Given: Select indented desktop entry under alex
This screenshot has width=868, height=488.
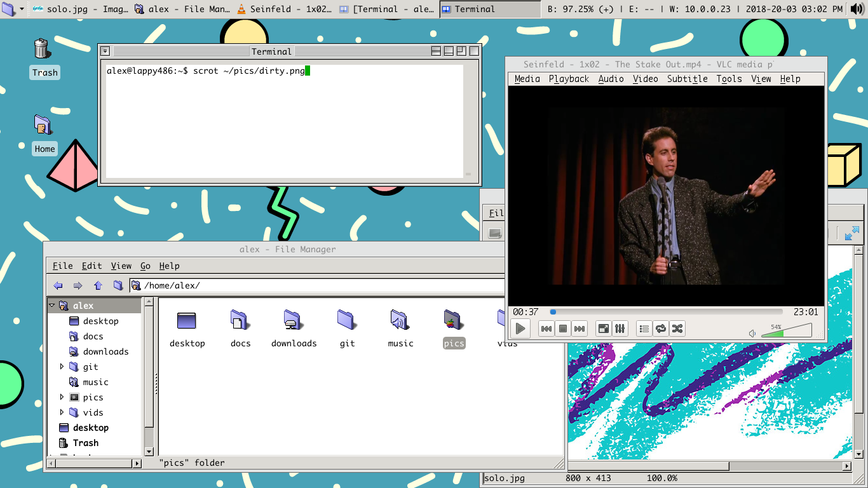Looking at the screenshot, I should click(100, 321).
